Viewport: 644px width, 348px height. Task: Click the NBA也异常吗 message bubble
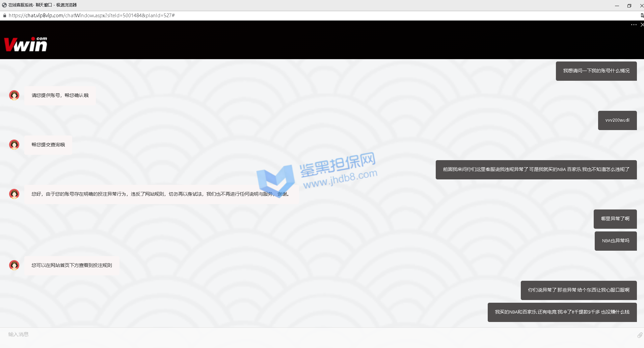pos(615,241)
